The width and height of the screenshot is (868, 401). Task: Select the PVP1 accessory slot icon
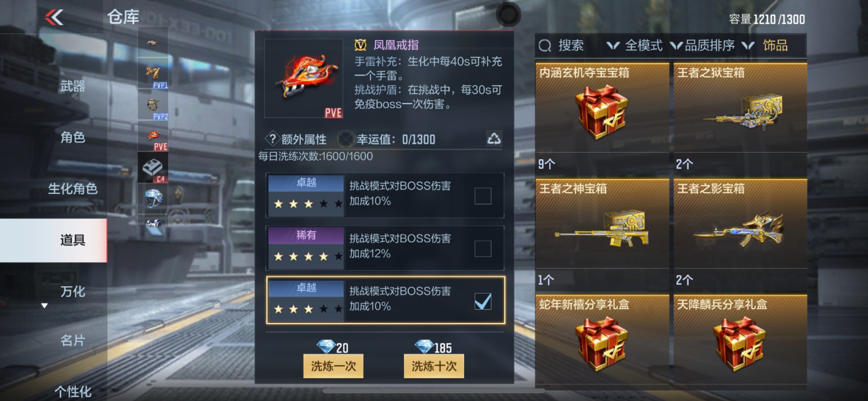[153, 74]
